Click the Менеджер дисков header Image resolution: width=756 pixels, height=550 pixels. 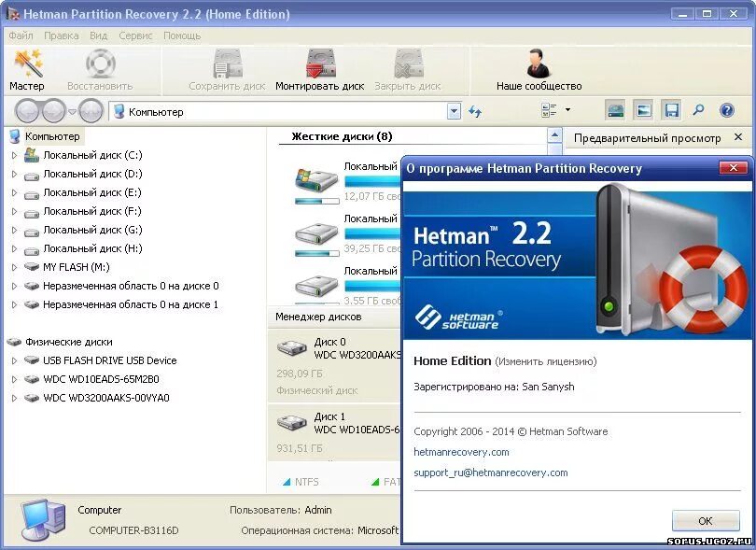(318, 317)
